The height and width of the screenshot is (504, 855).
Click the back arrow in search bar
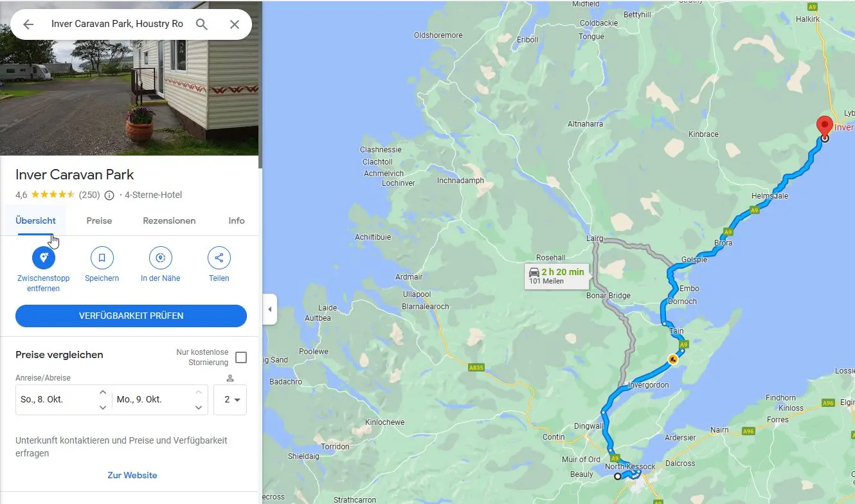(28, 24)
